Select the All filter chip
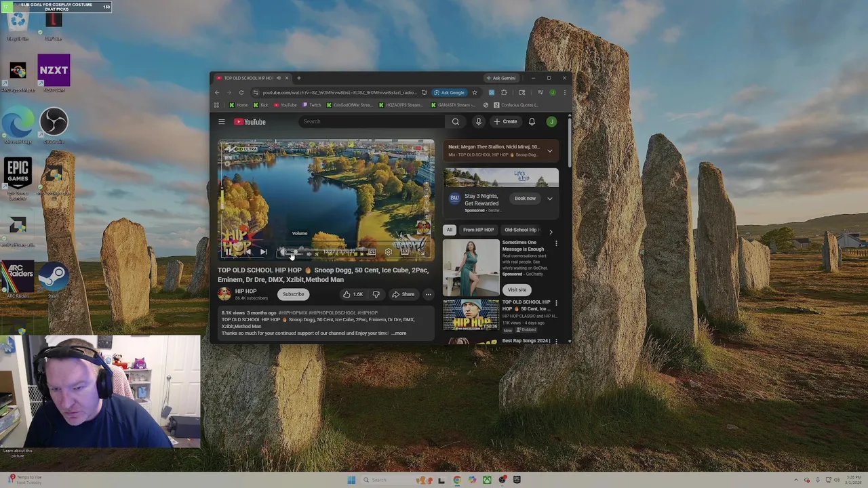This screenshot has width=868, height=488. coord(450,230)
